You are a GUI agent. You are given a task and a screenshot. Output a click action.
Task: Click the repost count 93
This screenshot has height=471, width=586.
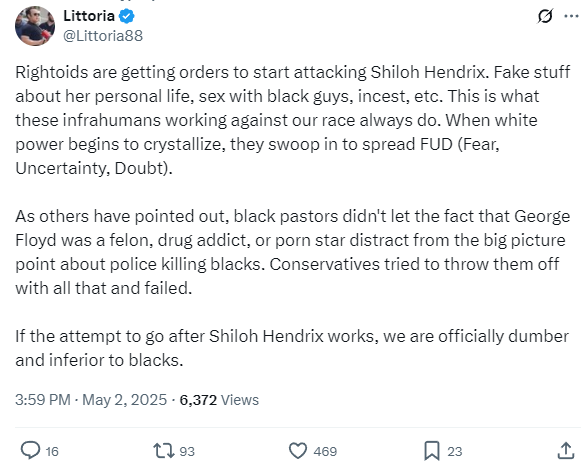(187, 452)
